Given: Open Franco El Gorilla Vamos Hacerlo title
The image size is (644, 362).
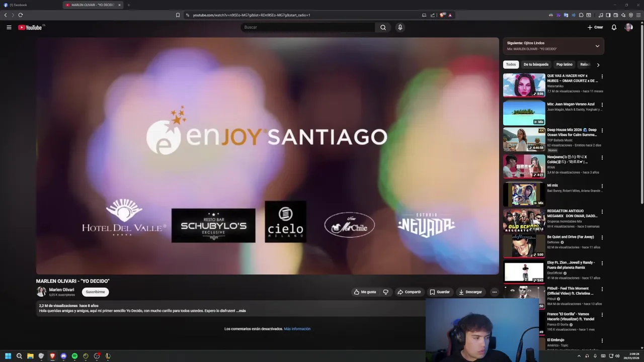Looking at the screenshot, I should [571, 317].
